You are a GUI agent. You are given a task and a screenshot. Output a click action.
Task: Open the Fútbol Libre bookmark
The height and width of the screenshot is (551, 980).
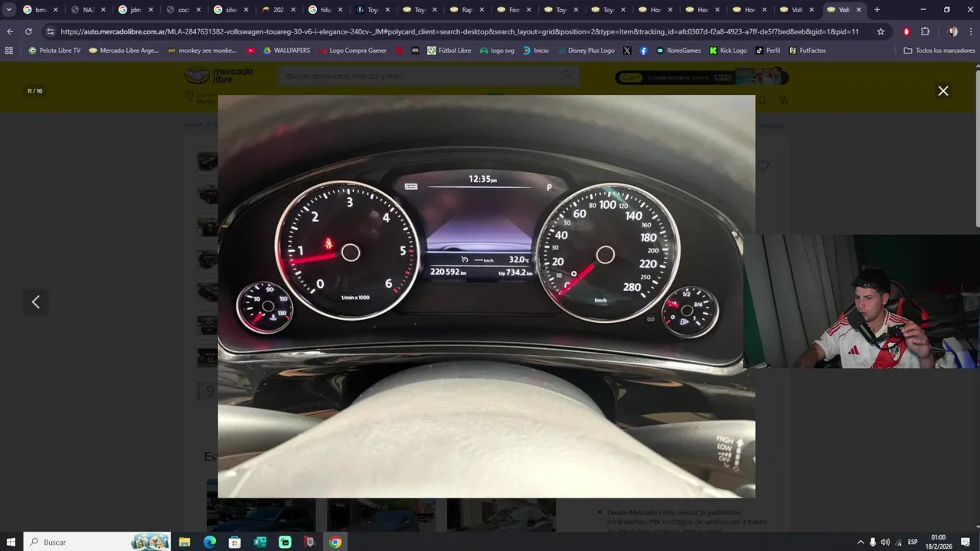(x=449, y=51)
